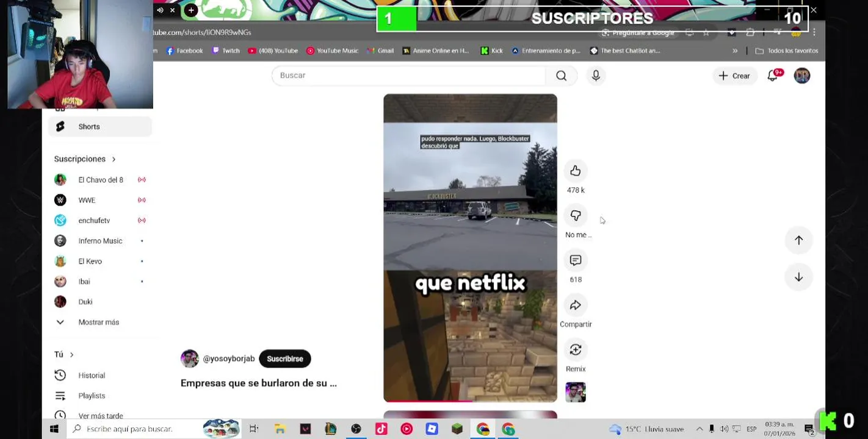Open the WWE subscription
This screenshot has width=868, height=439.
99,200
